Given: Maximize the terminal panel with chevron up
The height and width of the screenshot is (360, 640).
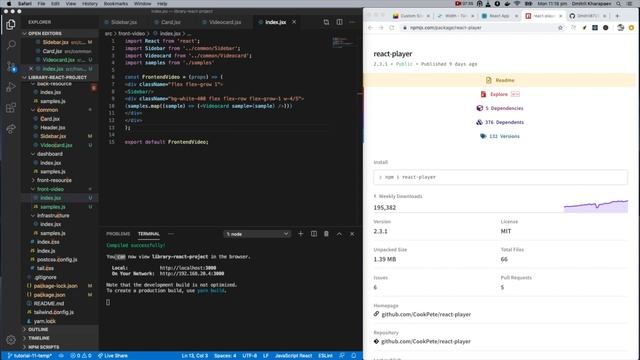Looking at the screenshot, I should click(339, 234).
